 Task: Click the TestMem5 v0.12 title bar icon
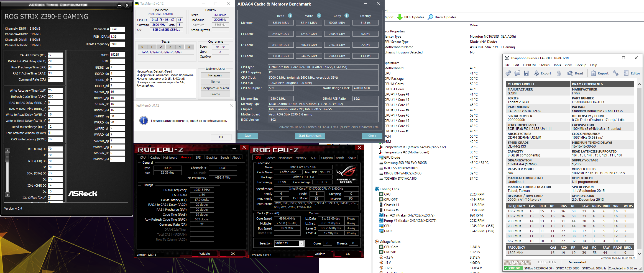137,4
